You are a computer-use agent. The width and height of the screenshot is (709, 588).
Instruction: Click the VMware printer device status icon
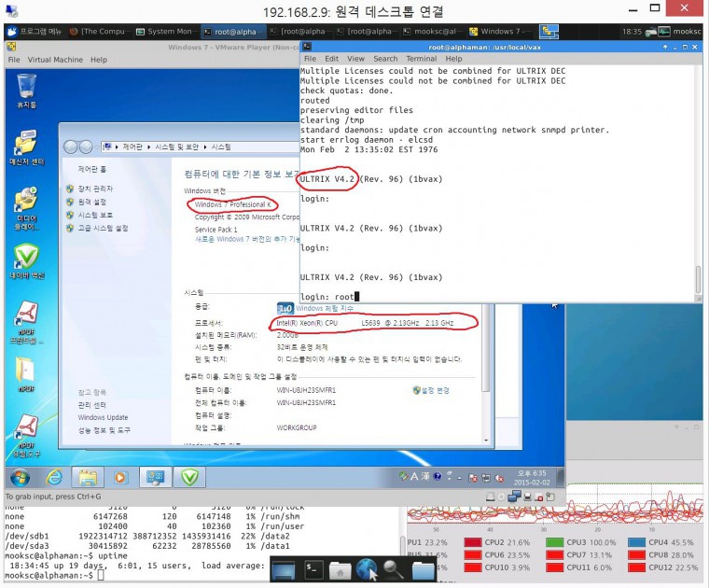coord(527,497)
